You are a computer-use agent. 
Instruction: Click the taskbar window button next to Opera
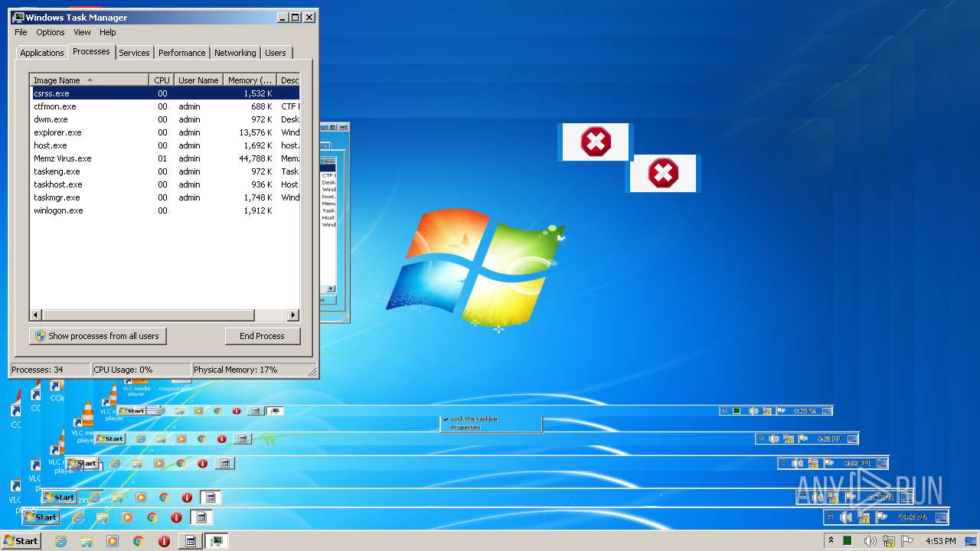pos(191,541)
